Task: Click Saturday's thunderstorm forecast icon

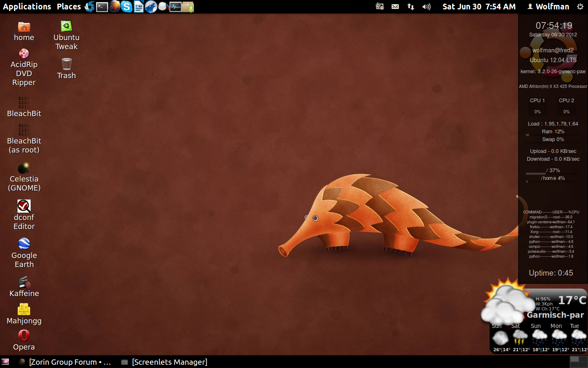Action: coord(520,338)
